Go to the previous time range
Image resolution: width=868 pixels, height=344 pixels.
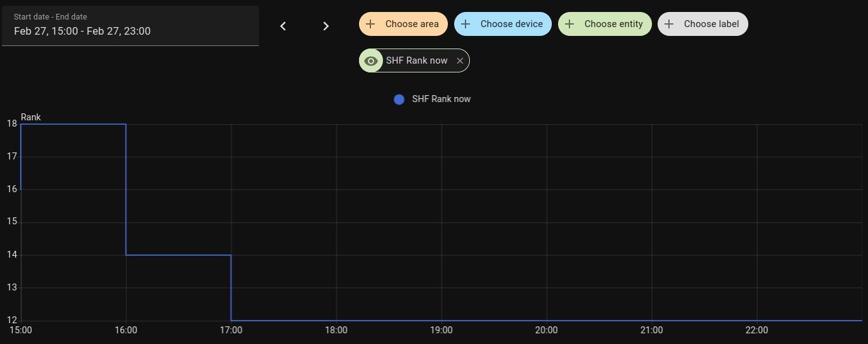(283, 26)
